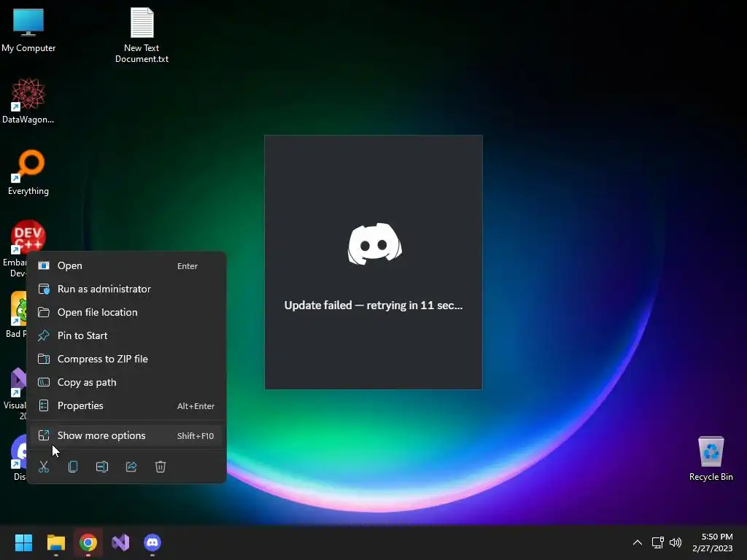Choose Run as administrator

tap(126, 289)
